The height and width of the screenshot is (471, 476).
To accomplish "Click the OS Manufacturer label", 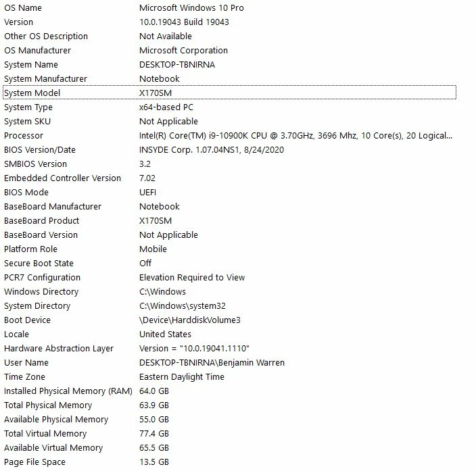I will [38, 51].
